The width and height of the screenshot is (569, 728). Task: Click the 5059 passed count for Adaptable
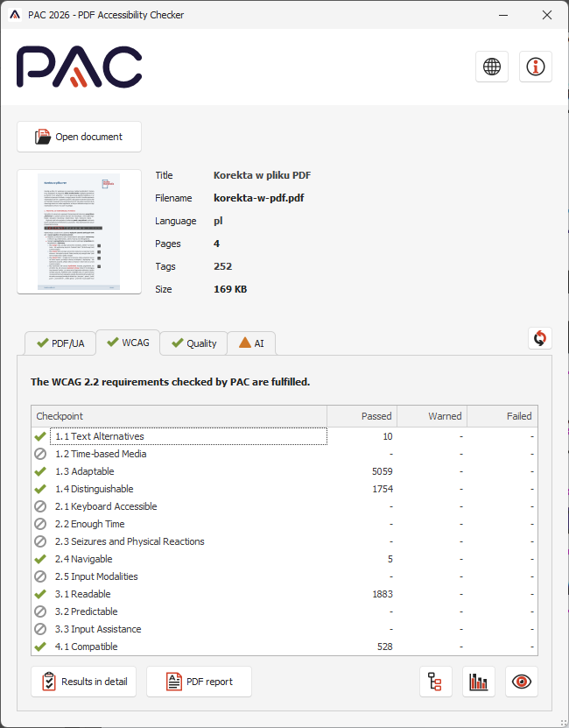point(383,471)
